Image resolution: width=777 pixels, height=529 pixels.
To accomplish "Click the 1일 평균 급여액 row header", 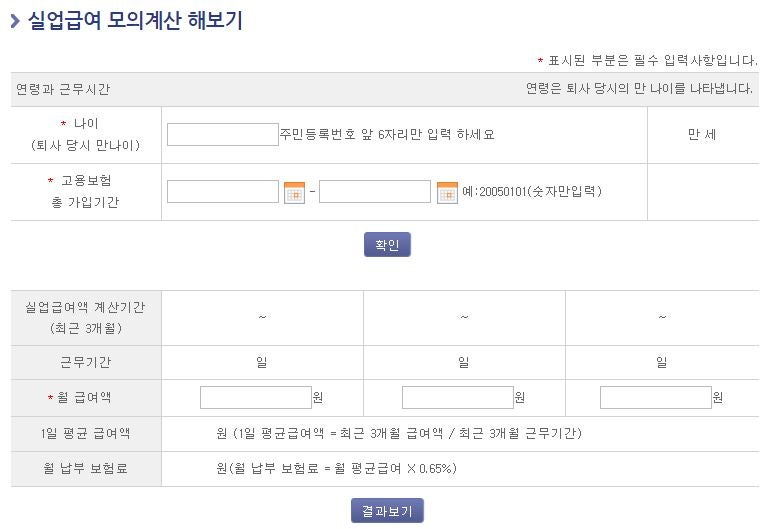I will click(x=86, y=434).
